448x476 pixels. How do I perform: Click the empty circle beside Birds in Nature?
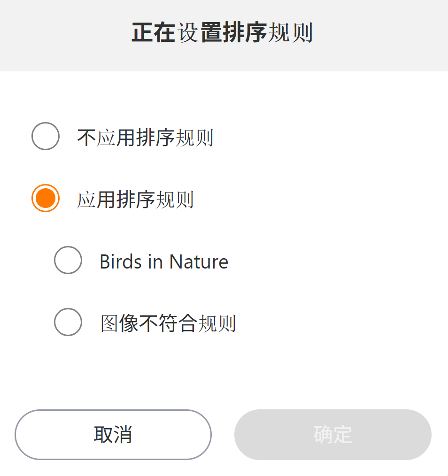68,260
